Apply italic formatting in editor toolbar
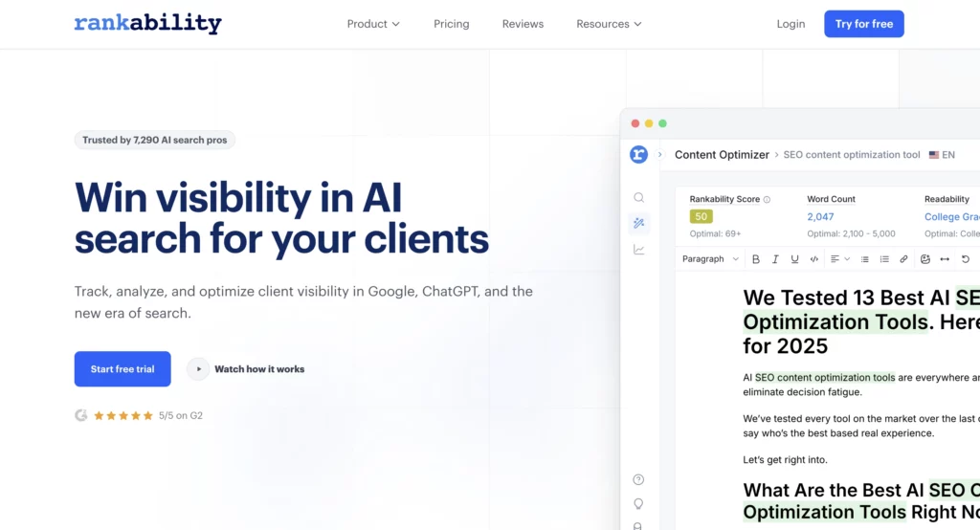The height and width of the screenshot is (530, 980). [775, 259]
